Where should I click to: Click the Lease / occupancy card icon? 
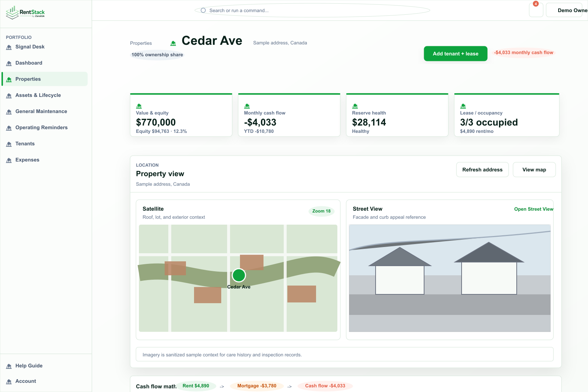tap(463, 106)
